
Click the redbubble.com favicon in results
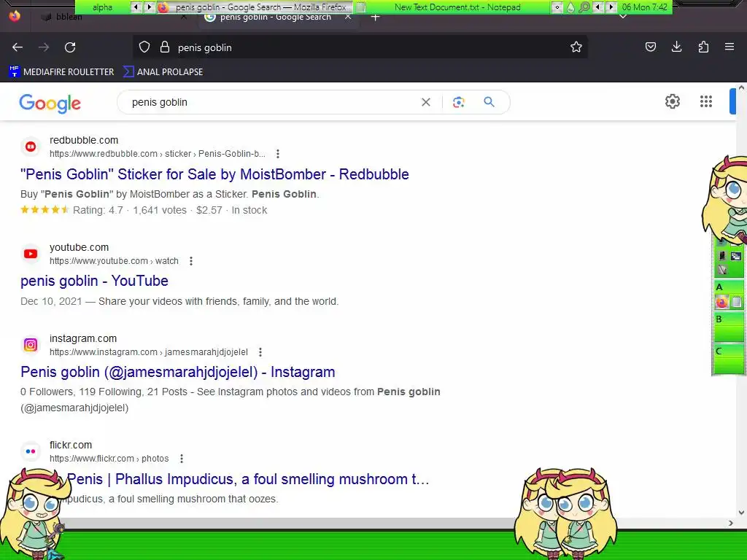point(31,147)
